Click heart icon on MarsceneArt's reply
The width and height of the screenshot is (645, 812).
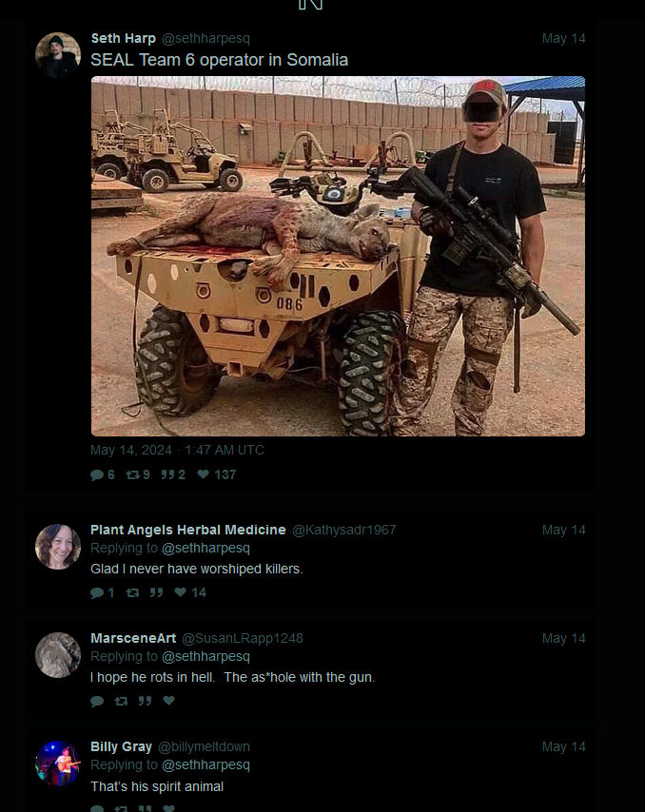(169, 701)
